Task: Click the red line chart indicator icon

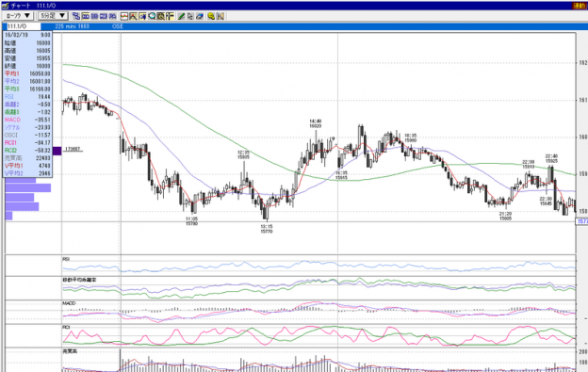Action: 124,16
